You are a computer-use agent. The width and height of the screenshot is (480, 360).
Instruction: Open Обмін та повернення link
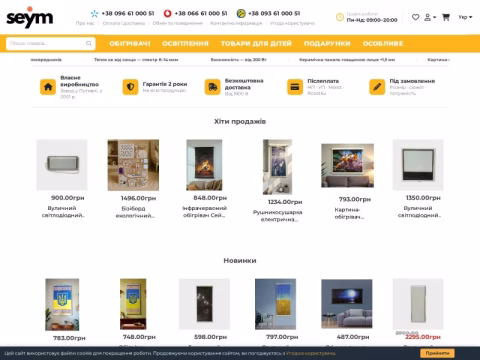pos(177,23)
